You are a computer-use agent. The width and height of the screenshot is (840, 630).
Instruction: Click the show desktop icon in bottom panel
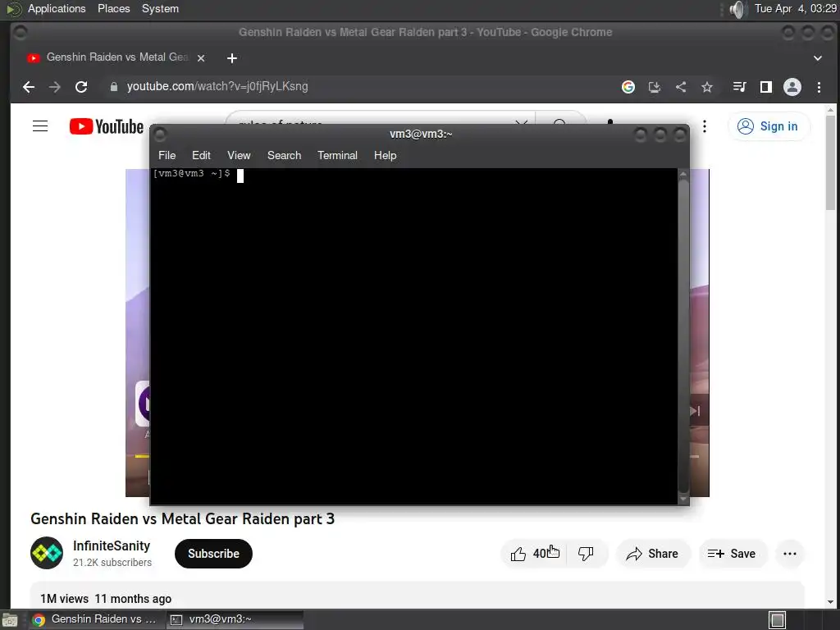[9, 620]
